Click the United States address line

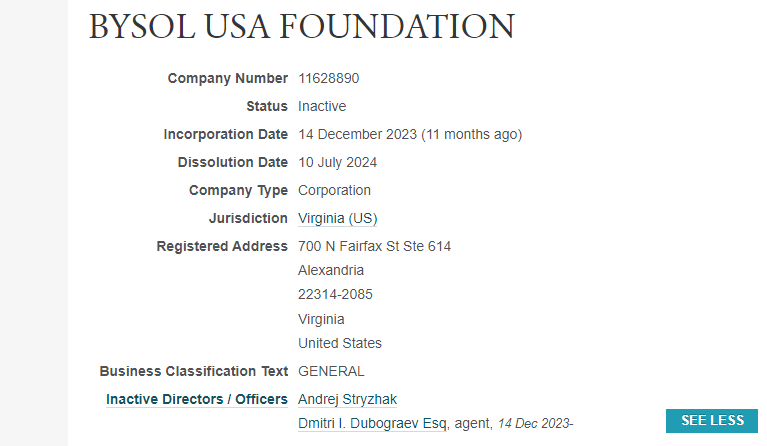click(340, 343)
